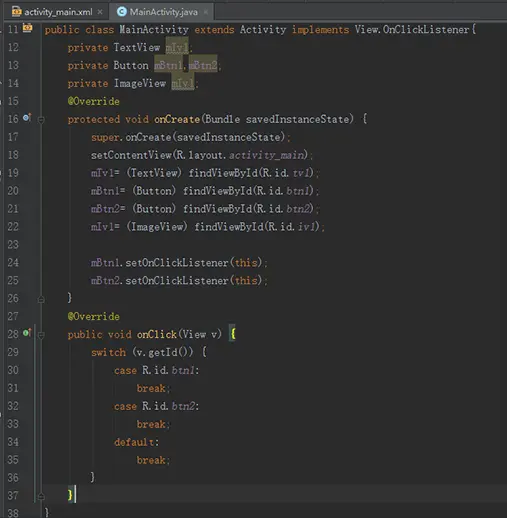Click line number 12 in the gutter
The width and height of the screenshot is (507, 518).
13,48
